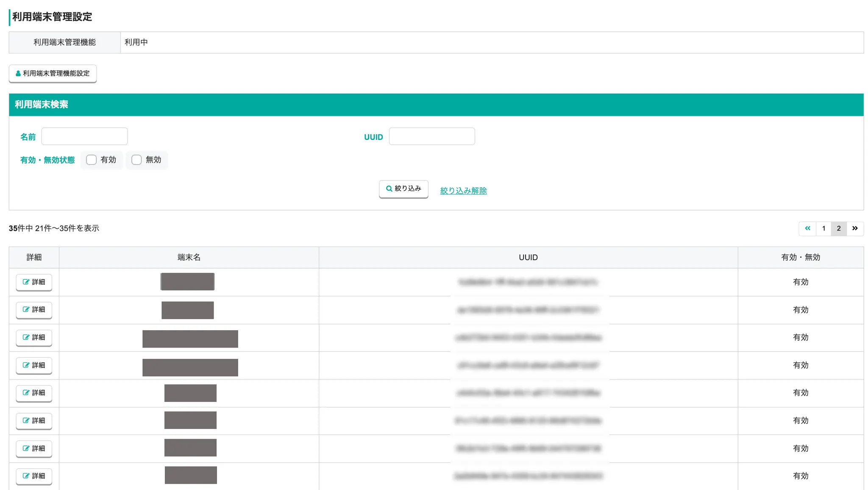The width and height of the screenshot is (868, 490).
Task: Click the 有効・無効 column header
Action: [801, 257]
